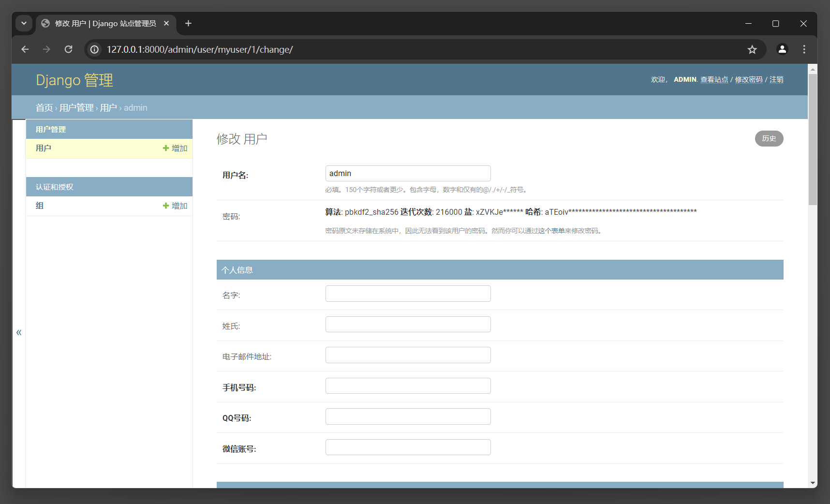The width and height of the screenshot is (830, 504).
Task: Open the tab search dropdown arrow
Action: (x=24, y=23)
